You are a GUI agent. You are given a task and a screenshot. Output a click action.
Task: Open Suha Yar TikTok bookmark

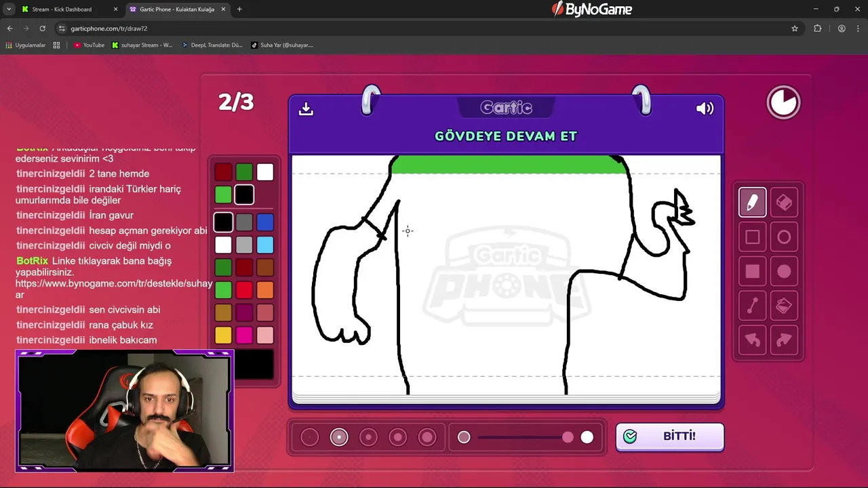tap(282, 45)
